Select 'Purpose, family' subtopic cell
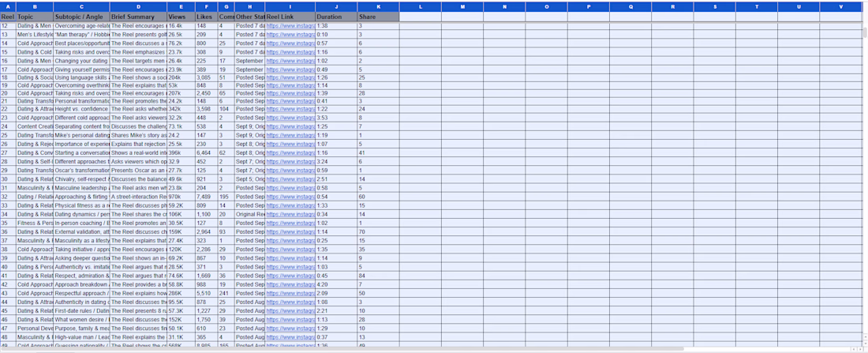The width and height of the screenshot is (868, 353). 81,329
